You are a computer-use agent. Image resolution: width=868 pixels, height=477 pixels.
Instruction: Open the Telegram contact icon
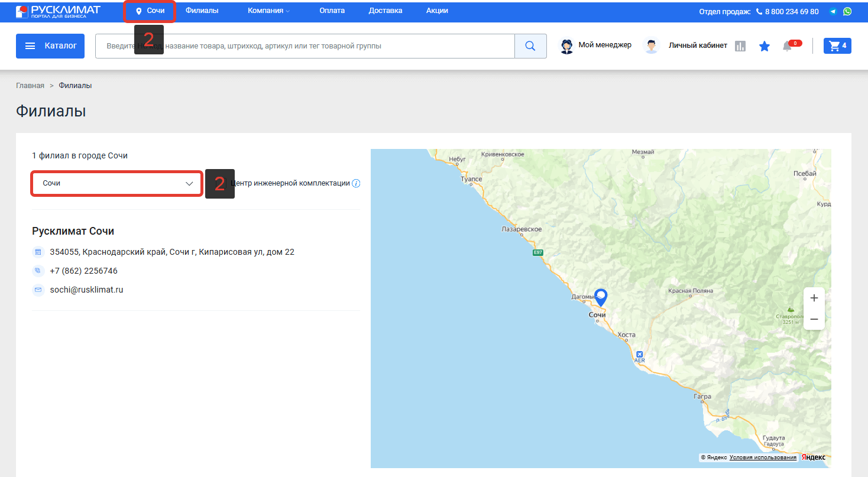(x=833, y=11)
